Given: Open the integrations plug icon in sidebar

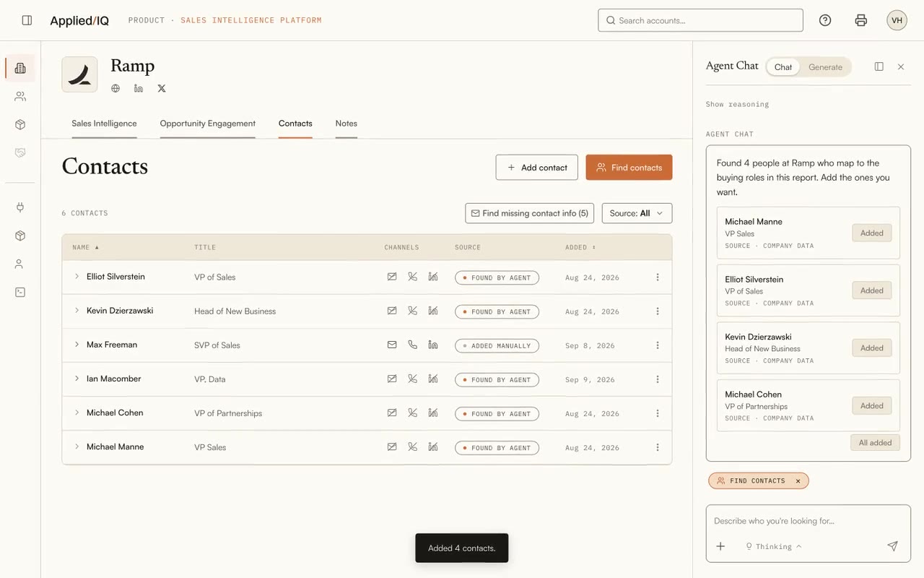Looking at the screenshot, I should [20, 207].
